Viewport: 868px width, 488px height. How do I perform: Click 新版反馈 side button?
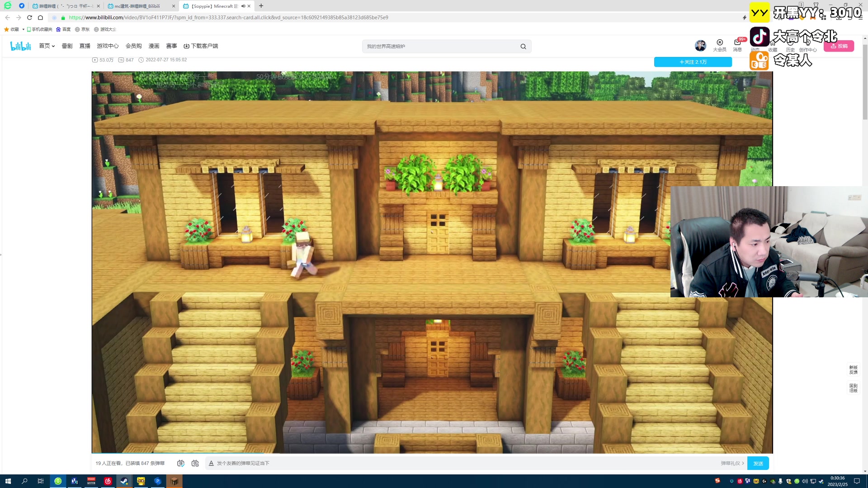coord(854,370)
